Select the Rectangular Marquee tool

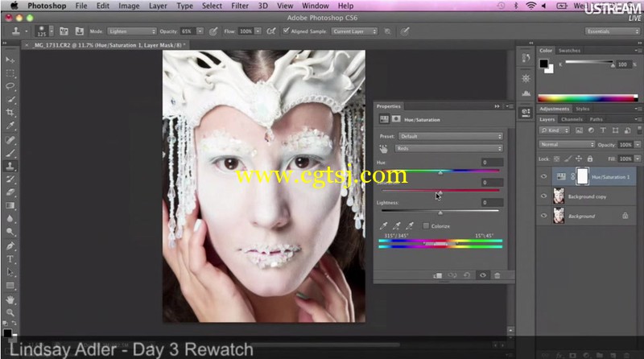(x=10, y=73)
